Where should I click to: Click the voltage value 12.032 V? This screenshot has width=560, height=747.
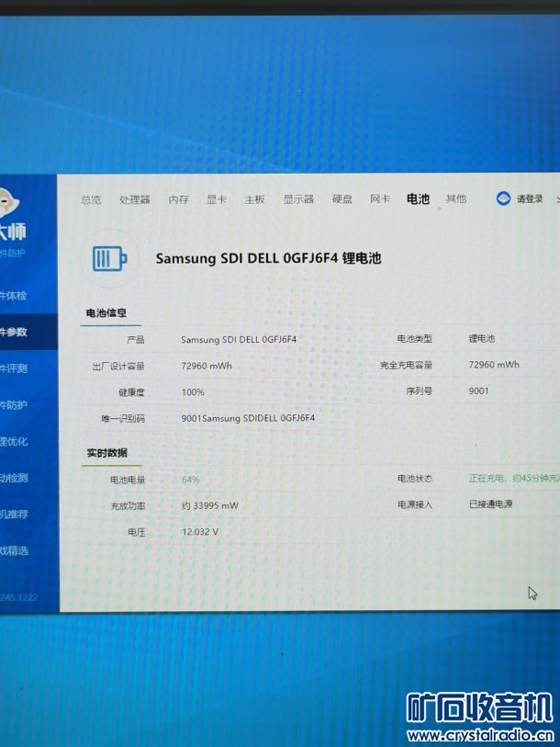200,531
